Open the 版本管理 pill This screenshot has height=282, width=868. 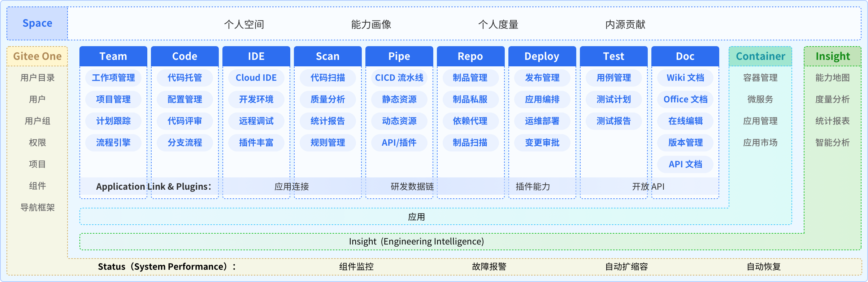pyautogui.click(x=685, y=143)
